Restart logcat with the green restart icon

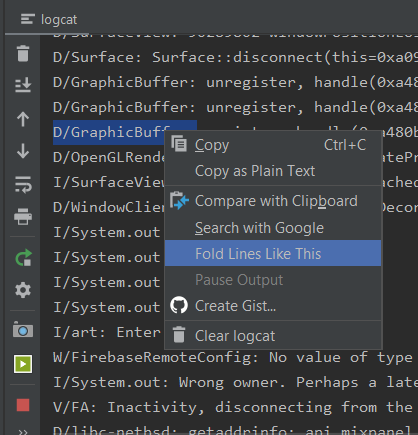23,258
